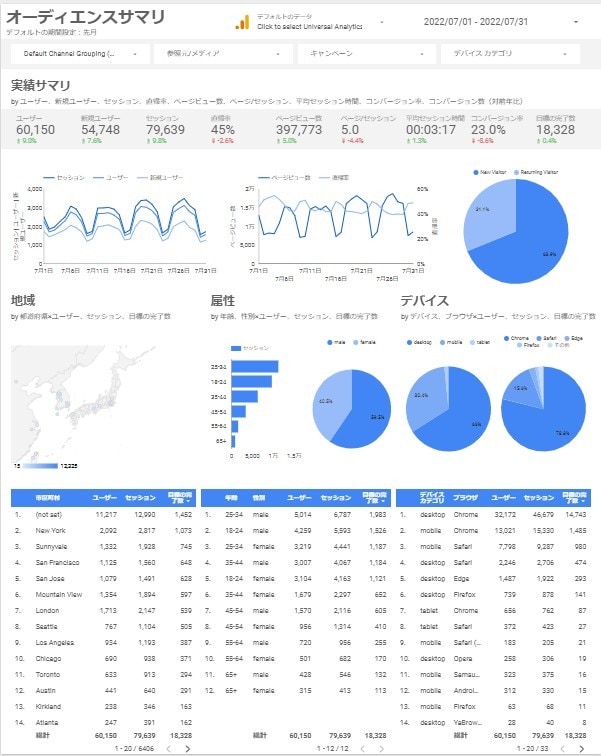Viewport: 601px width, 756px height.
Task: Click the セッション line chart legend item
Action: click(64, 177)
